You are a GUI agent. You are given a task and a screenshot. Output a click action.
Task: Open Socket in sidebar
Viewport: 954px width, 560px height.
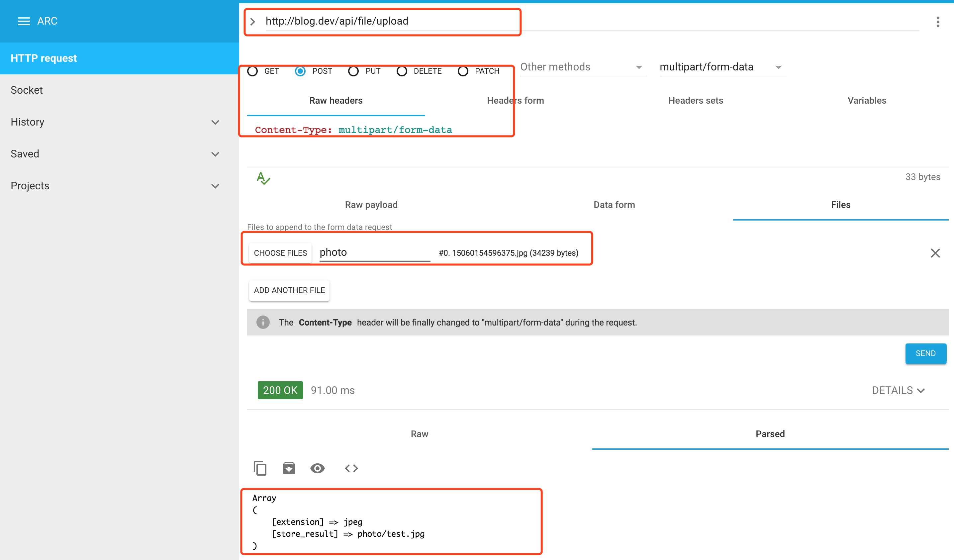pos(119,90)
